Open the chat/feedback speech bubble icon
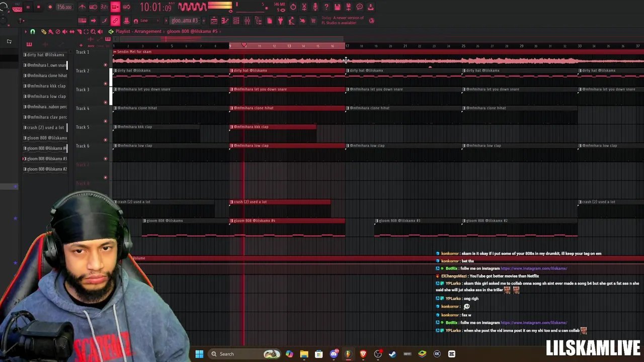Viewport: 644px width, 362px height. click(359, 7)
